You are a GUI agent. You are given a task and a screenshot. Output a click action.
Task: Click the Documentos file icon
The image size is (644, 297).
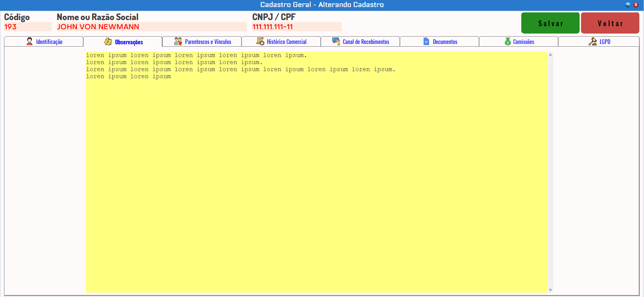426,41
